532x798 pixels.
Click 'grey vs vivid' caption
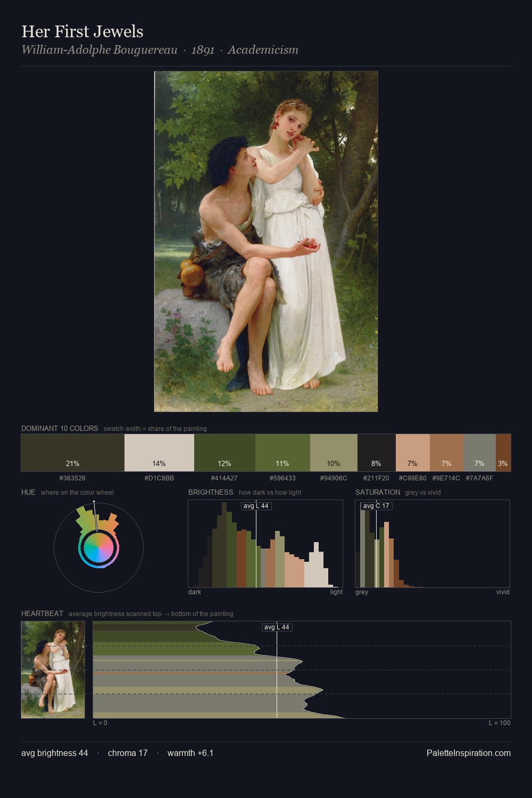(x=423, y=493)
